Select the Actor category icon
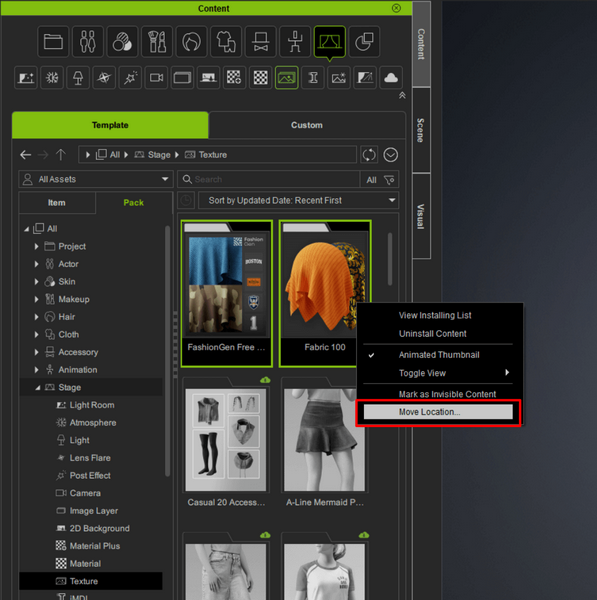 coord(88,41)
